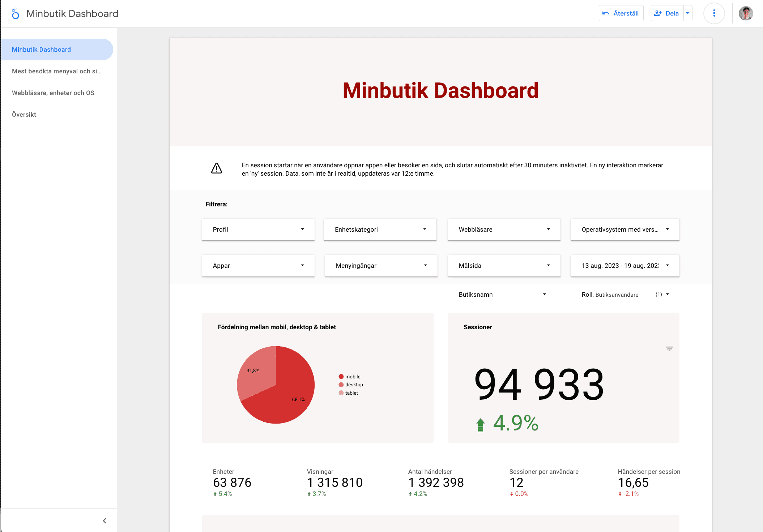Collapse the left navigation sidebar
763x532 pixels.
[x=105, y=520]
